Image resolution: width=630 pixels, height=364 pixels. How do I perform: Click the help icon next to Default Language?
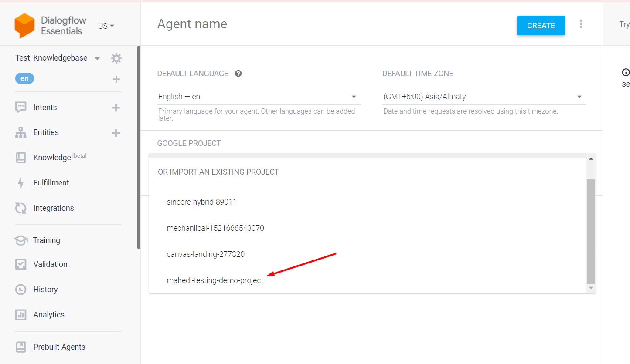[x=238, y=73]
